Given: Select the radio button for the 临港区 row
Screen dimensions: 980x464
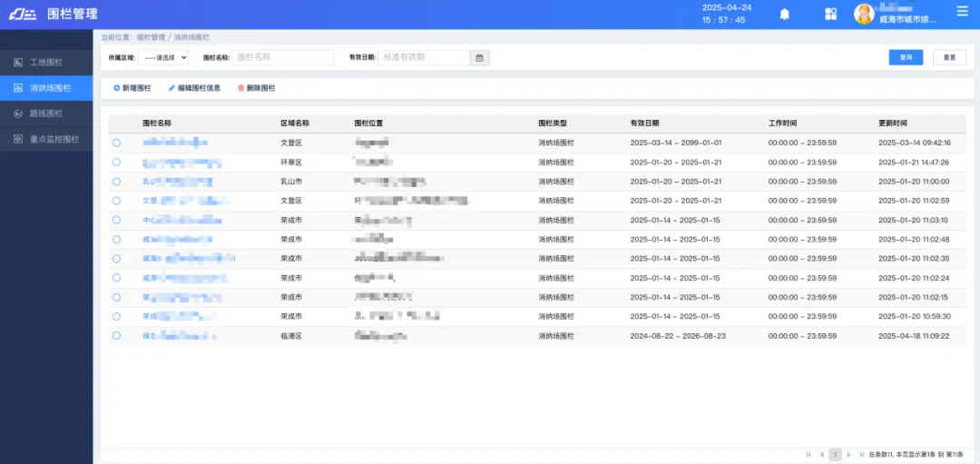Looking at the screenshot, I should (116, 336).
